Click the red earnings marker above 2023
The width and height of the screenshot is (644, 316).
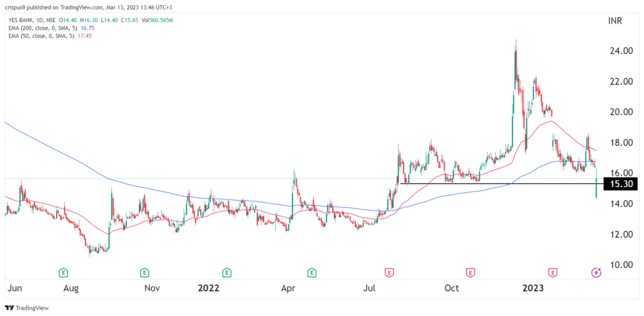[x=553, y=272]
